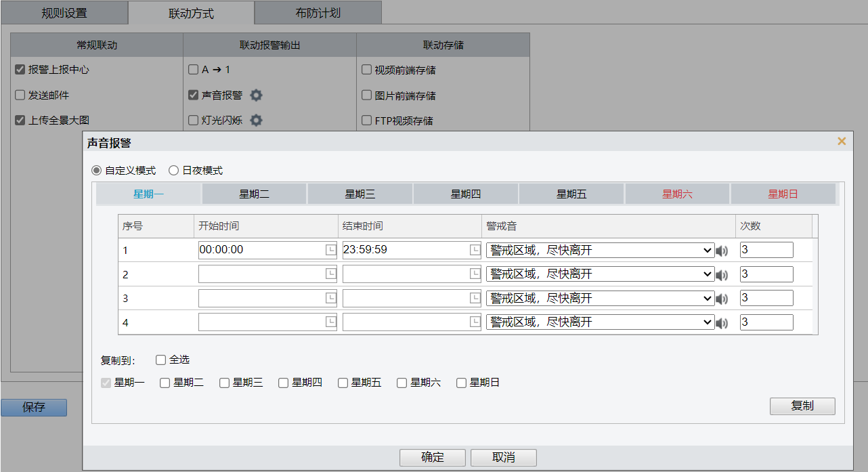Open 警戒音 dropdown in row 4

(600, 322)
